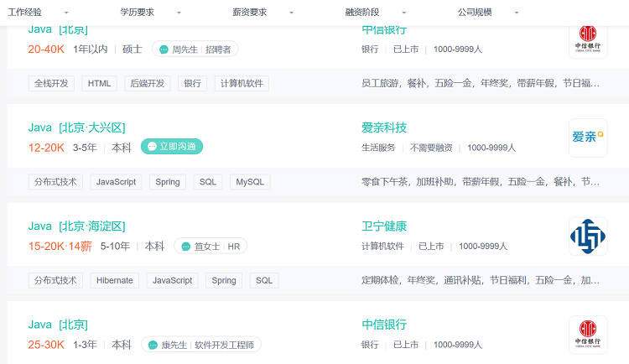Click chat icon beside 笪女士 HR
The height and width of the screenshot is (364, 629).
(x=185, y=247)
